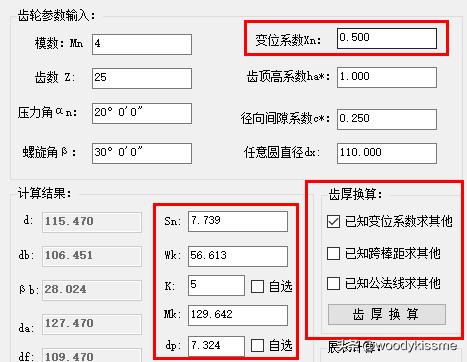Focus the 齿顶高系数ha* field
Viewport: 467px width, 362px height.
click(387, 77)
